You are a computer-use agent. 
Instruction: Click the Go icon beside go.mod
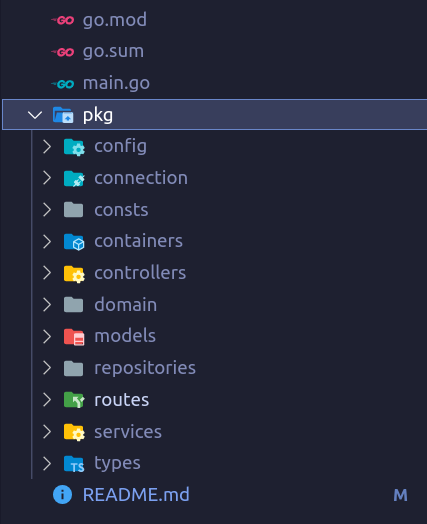coord(62,20)
